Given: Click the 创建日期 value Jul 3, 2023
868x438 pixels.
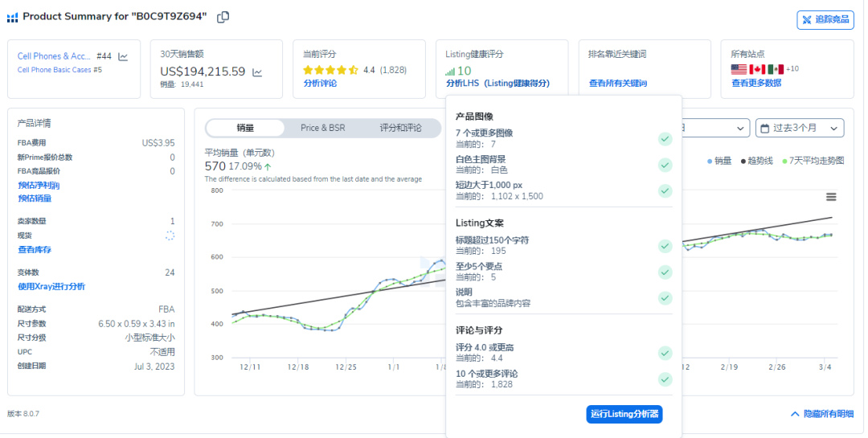Looking at the screenshot, I should coord(154,366).
